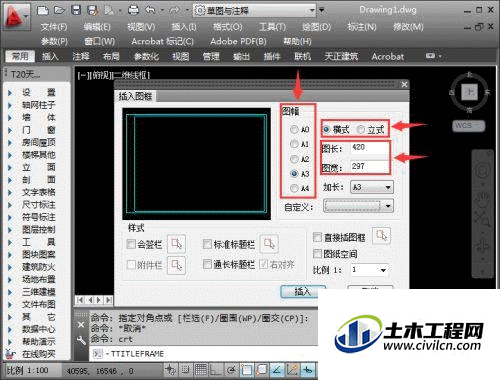
Task: Check the 图纸空间 checkbox
Action: pyautogui.click(x=317, y=254)
